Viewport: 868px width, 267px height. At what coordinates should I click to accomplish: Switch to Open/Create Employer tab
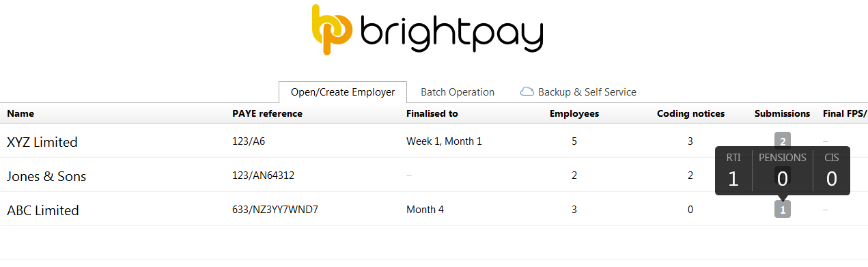pyautogui.click(x=343, y=92)
